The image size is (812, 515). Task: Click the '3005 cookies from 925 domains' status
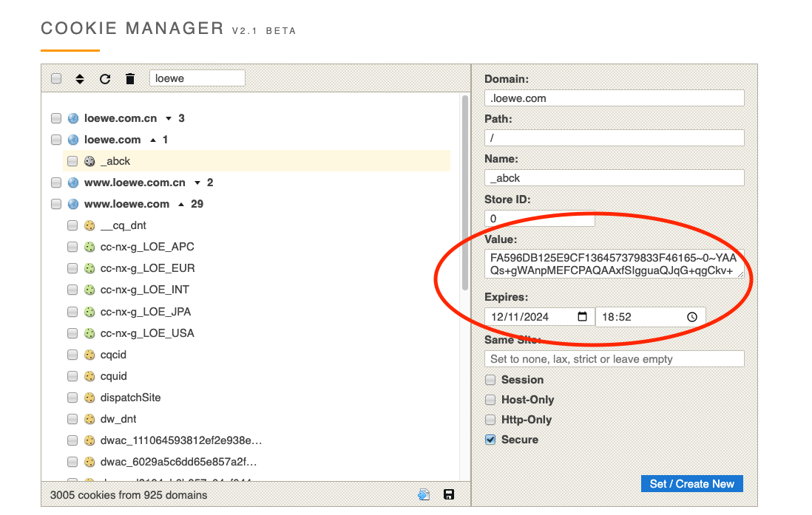pos(129,495)
